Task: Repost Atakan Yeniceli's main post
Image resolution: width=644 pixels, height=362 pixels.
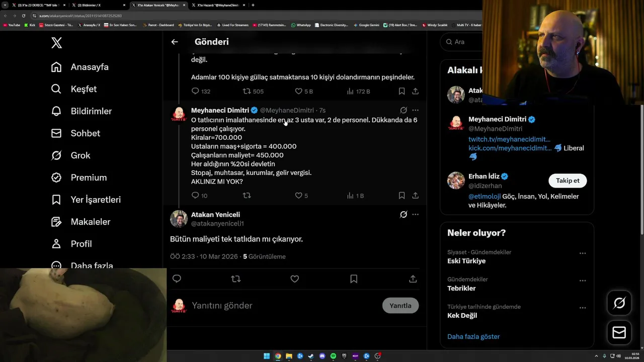Action: click(x=235, y=279)
